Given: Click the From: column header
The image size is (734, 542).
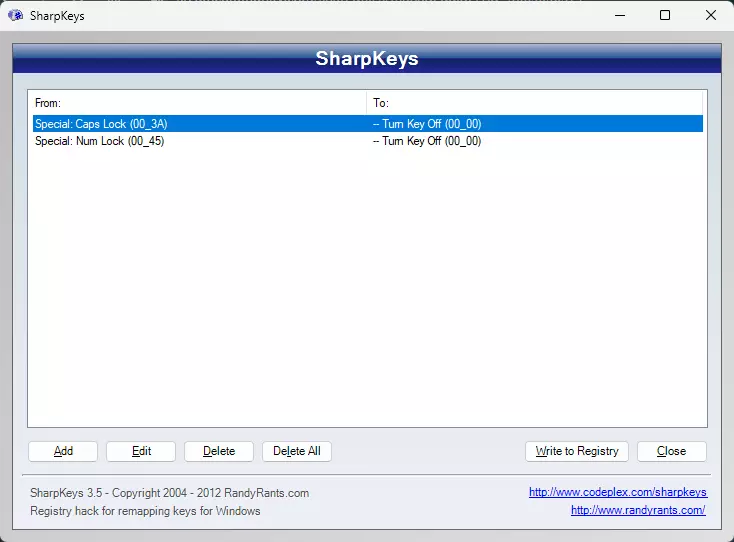Looking at the screenshot, I should click(x=198, y=103).
